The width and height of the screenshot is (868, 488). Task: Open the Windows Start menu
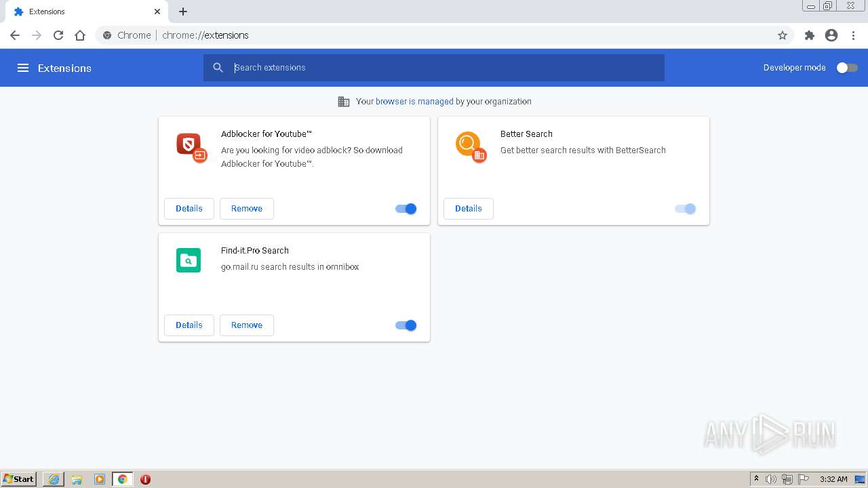19,479
